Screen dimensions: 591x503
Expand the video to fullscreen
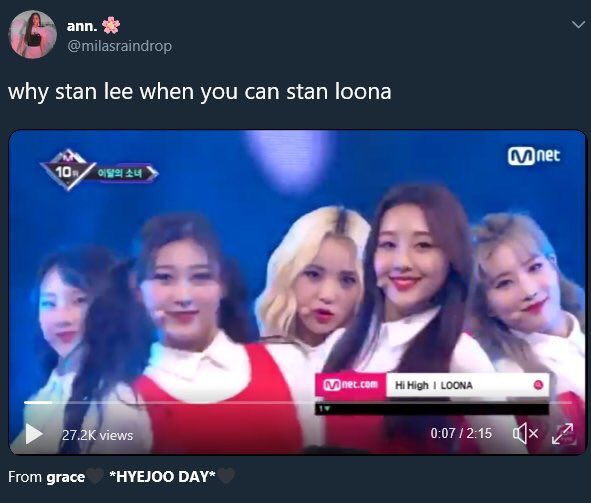coord(562,434)
